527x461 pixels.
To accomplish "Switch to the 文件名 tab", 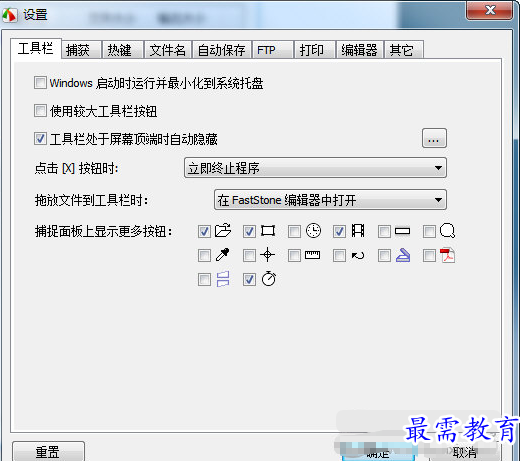I will 168,50.
